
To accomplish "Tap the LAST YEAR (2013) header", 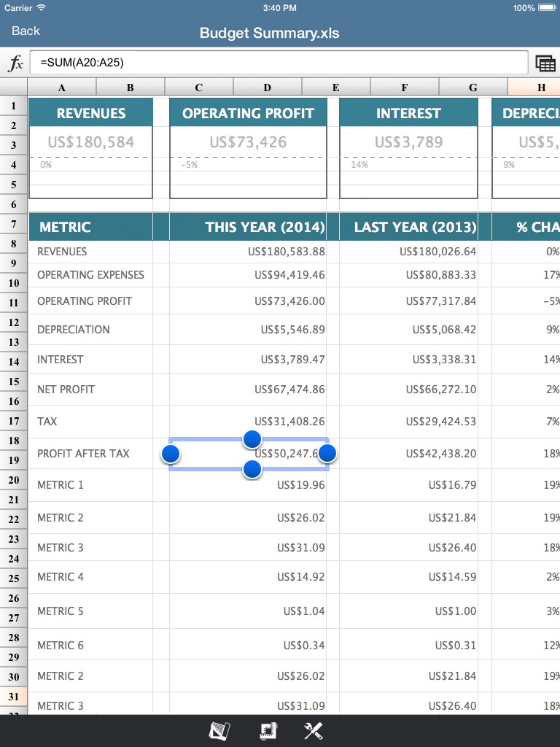I will pyautogui.click(x=415, y=227).
